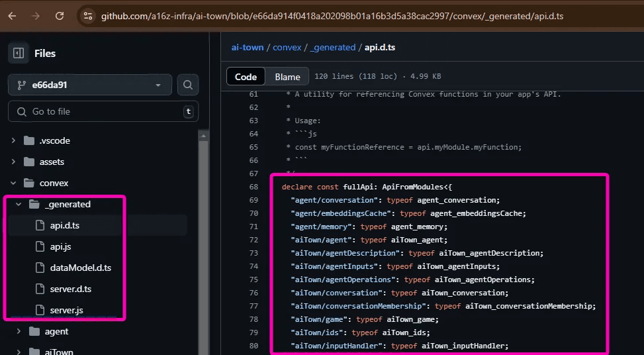Open server.d.ts file
Viewport: 644px width, 355px height.
point(71,289)
